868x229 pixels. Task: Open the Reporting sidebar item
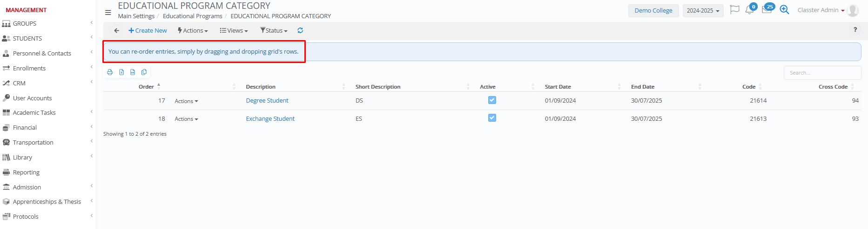pyautogui.click(x=26, y=173)
